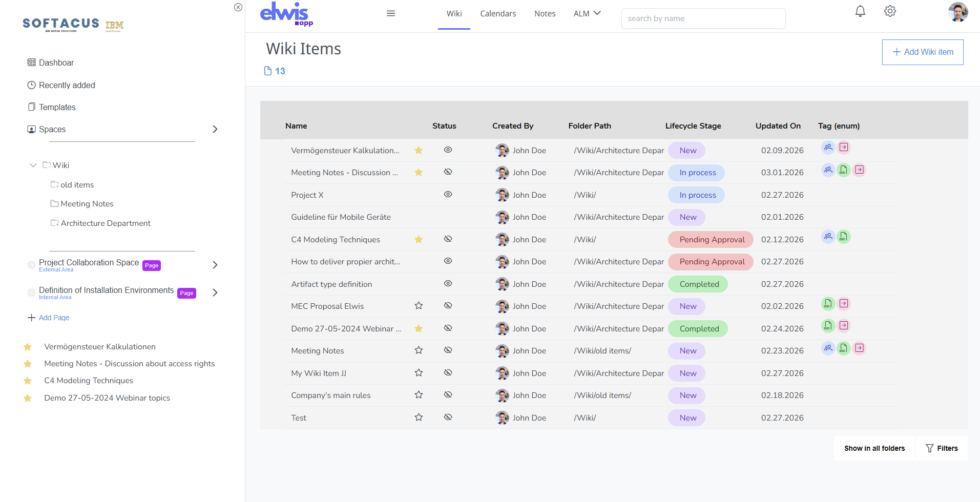The image size is (980, 502).
Task: Click the Add Wiki item button
Action: point(922,52)
